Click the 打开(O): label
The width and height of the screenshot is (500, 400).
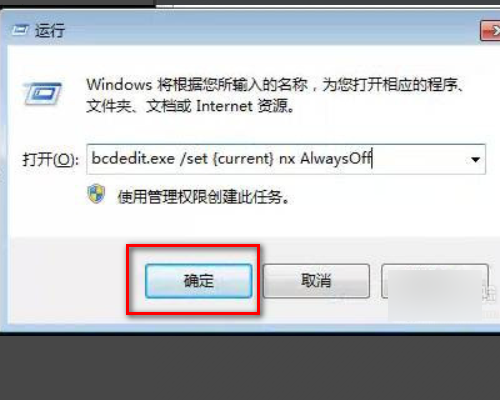click(50, 159)
